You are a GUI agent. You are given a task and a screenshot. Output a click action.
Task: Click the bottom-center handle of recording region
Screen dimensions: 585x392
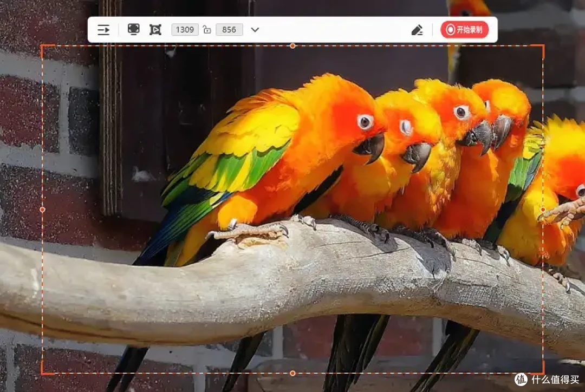tap(292, 373)
